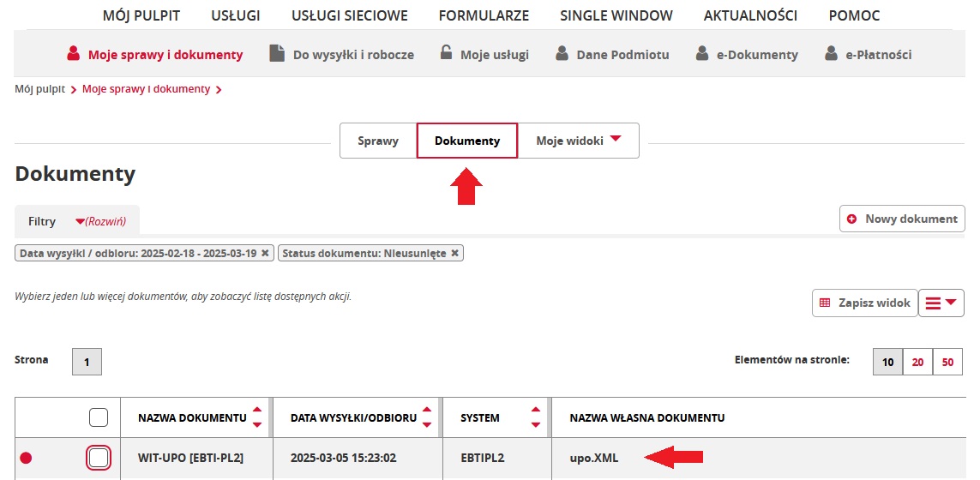
Task: Show 20 elements per page
Action: (917, 362)
